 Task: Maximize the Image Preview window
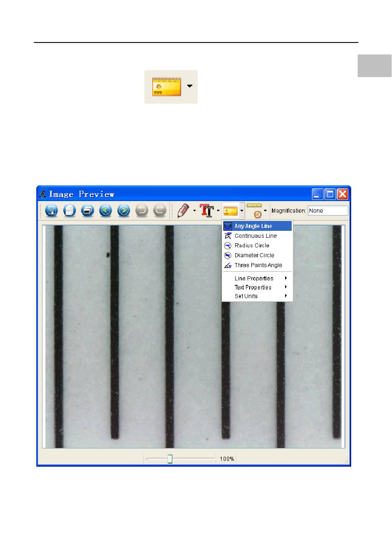(x=330, y=194)
